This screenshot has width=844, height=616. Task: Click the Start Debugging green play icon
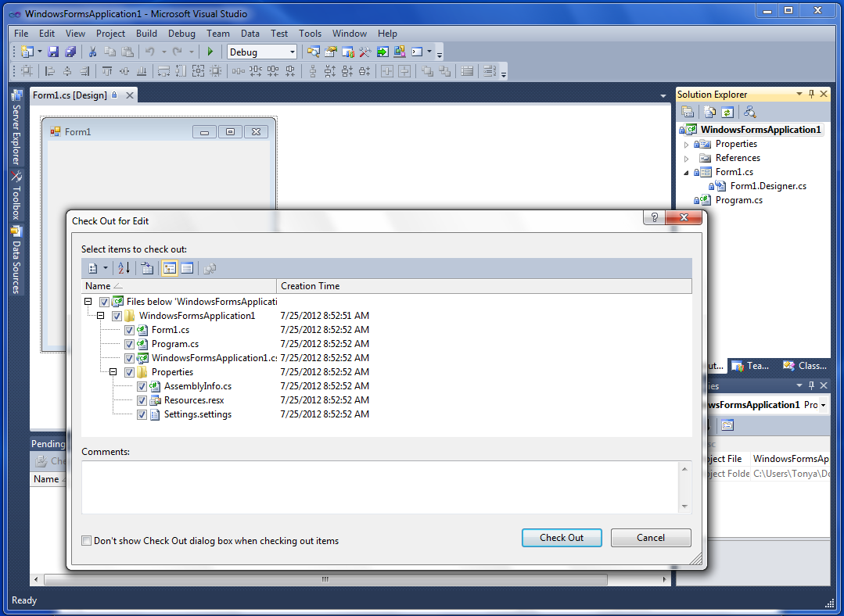pyautogui.click(x=210, y=52)
